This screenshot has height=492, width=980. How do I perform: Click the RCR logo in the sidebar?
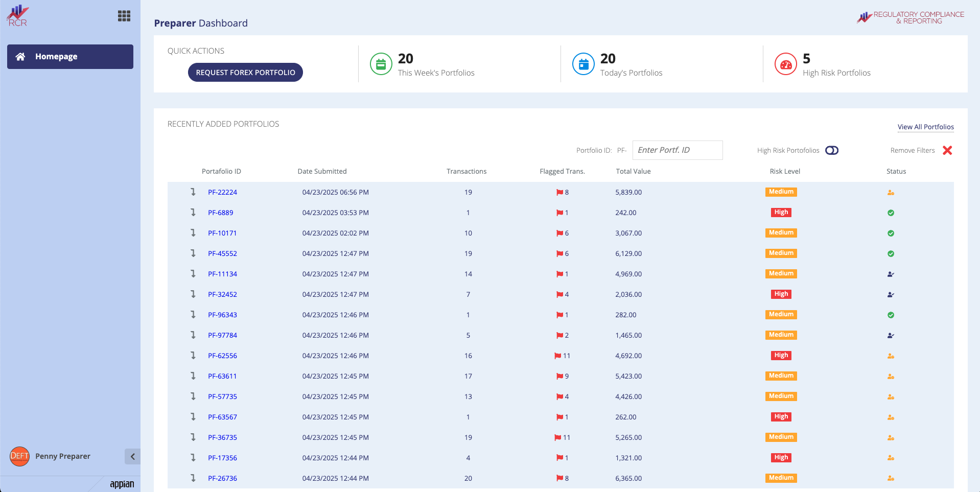pyautogui.click(x=18, y=16)
